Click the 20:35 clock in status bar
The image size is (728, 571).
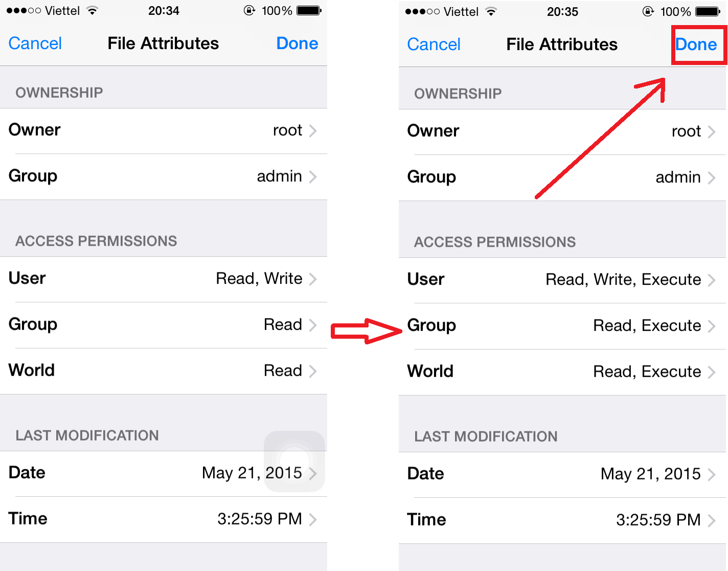[562, 12]
